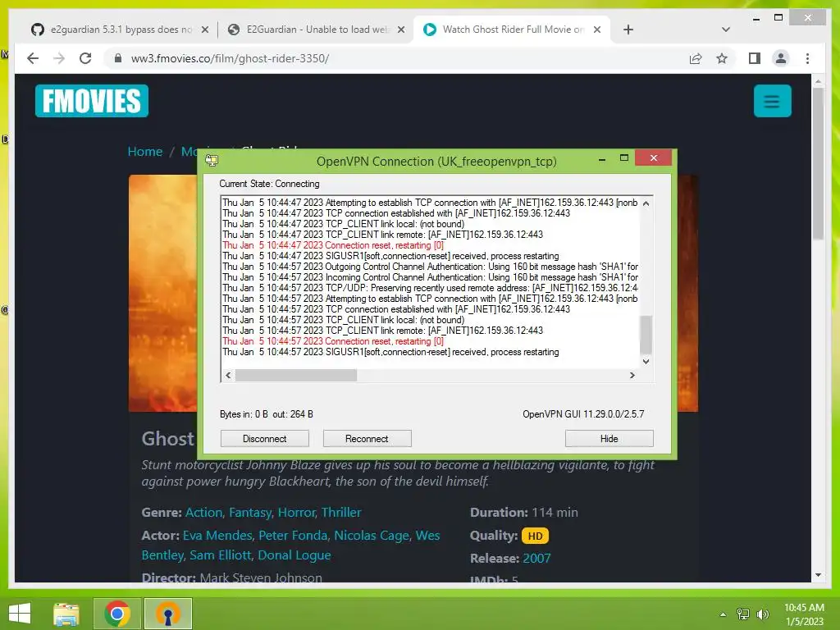Click the Chrome forward arrow
Viewport: 840px width, 630px height.
pos(59,58)
